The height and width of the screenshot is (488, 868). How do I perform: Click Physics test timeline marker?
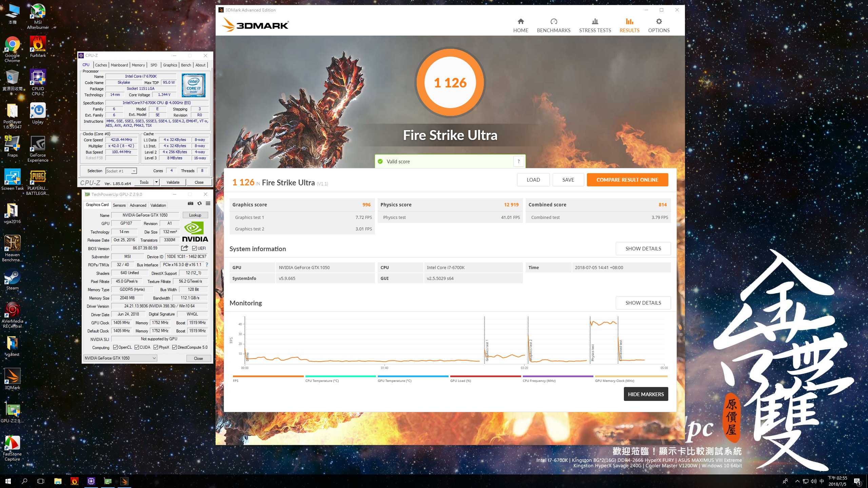pyautogui.click(x=593, y=353)
